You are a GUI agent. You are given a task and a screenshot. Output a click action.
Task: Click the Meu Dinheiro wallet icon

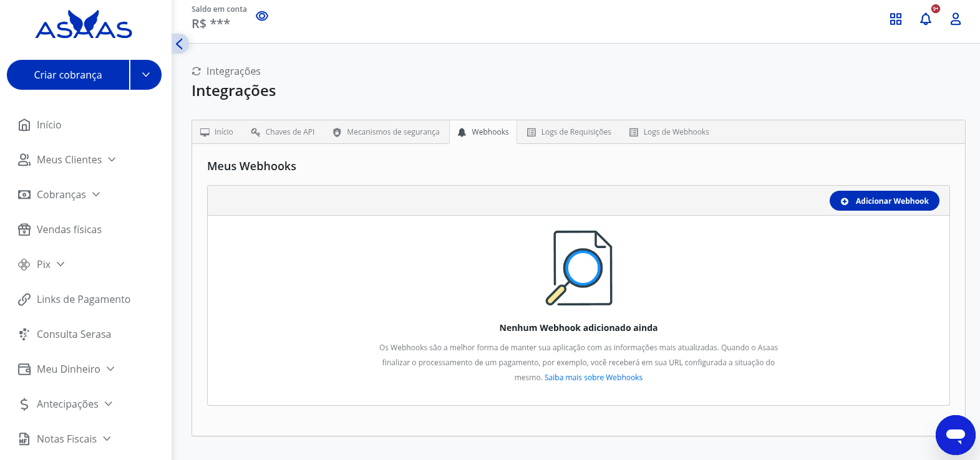click(24, 369)
